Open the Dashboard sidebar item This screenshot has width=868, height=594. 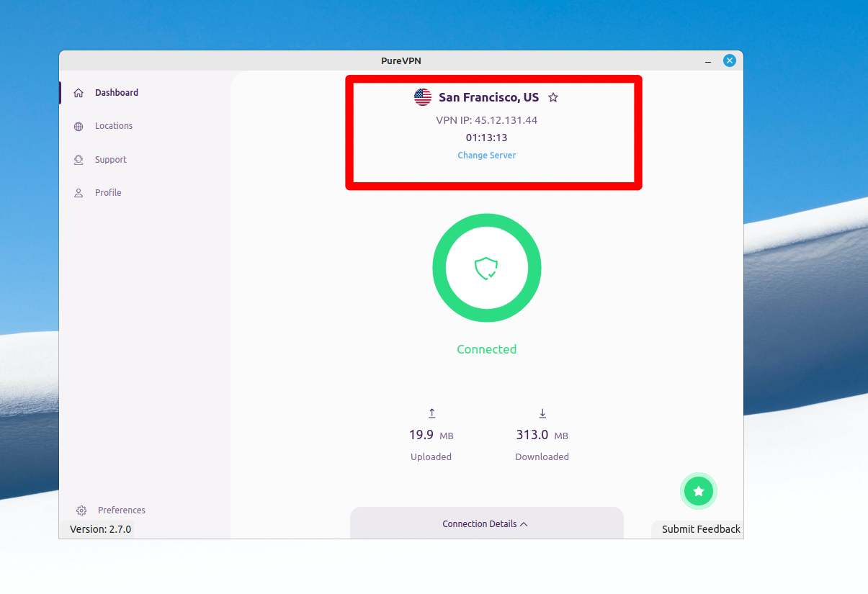coord(115,93)
